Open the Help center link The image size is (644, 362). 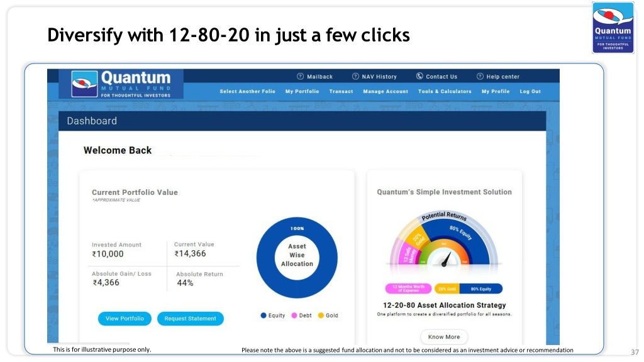pyautogui.click(x=502, y=77)
